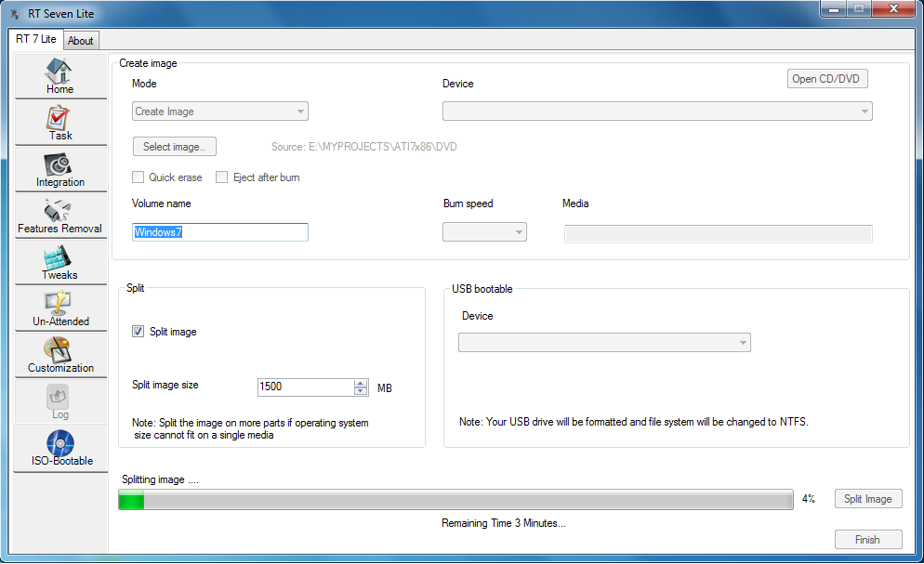Expand the USB bootable Device dropdown
924x564 pixels.
tap(604, 343)
